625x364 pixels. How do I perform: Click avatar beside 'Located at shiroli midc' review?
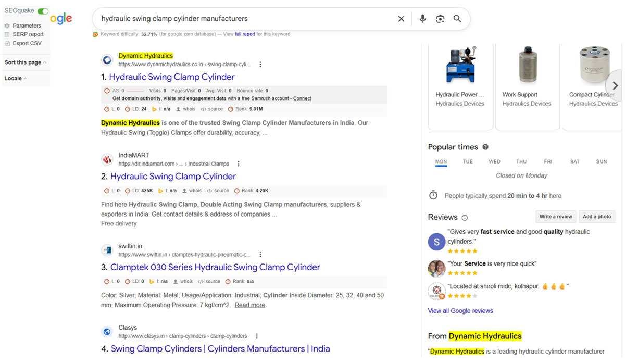point(436,291)
